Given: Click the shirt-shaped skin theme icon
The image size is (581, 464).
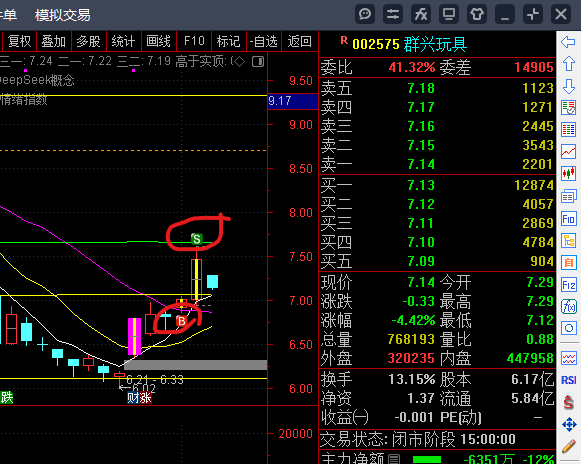Looking at the screenshot, I should (477, 15).
